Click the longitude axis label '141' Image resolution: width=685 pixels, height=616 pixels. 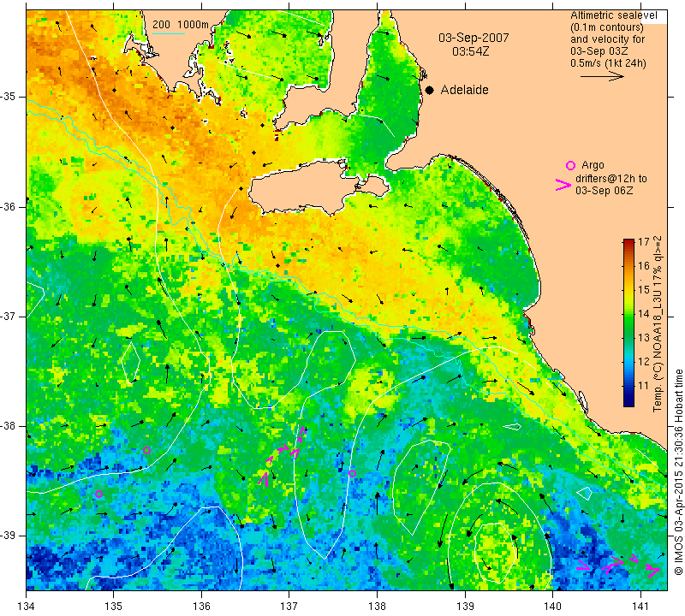point(640,607)
